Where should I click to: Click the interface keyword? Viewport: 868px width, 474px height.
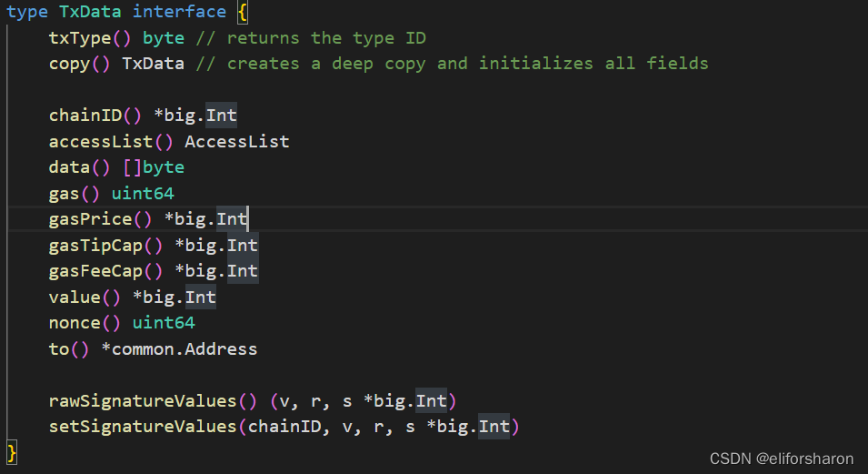pos(179,12)
